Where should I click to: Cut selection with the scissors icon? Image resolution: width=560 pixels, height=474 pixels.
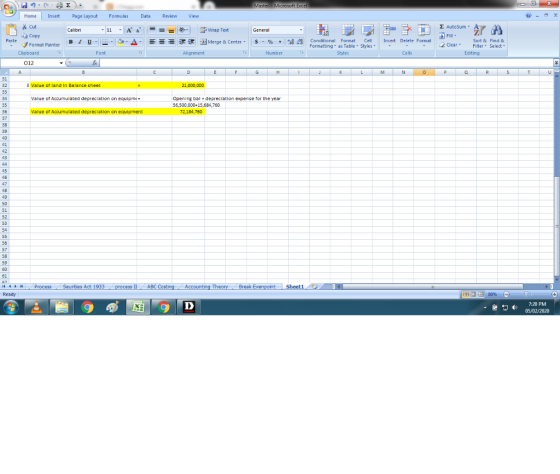(x=25, y=27)
